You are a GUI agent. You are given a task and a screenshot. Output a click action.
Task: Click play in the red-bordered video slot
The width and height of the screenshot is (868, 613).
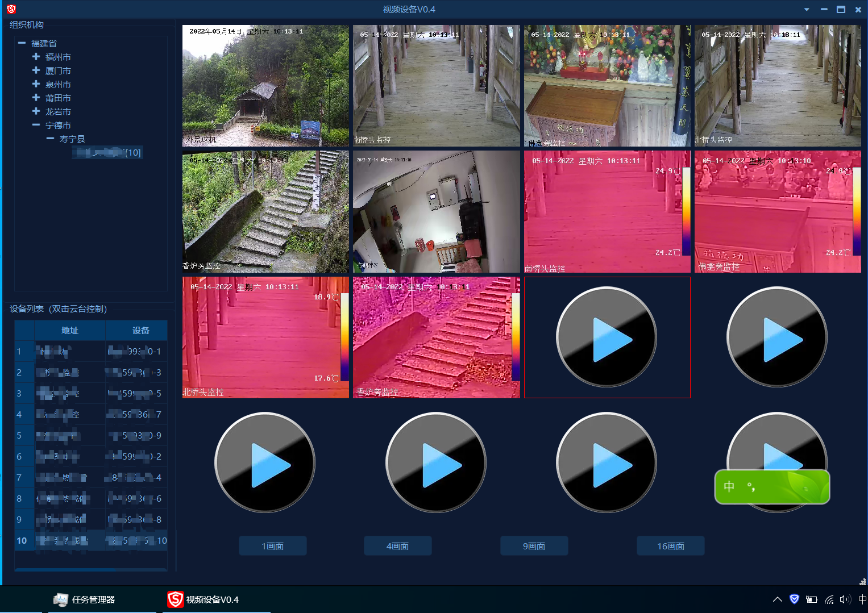607,337
